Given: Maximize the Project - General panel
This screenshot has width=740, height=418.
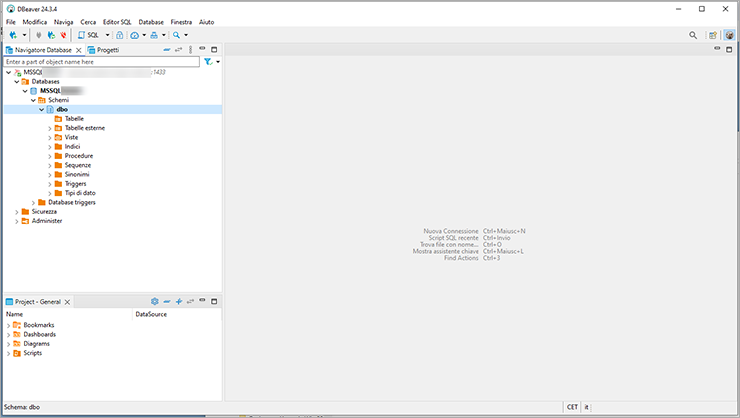Looking at the screenshot, I should pyautogui.click(x=214, y=301).
